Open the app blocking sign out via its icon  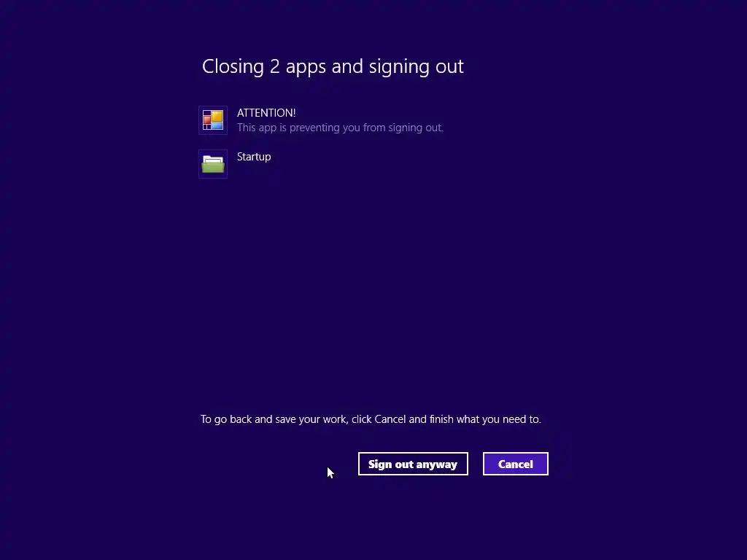213,120
